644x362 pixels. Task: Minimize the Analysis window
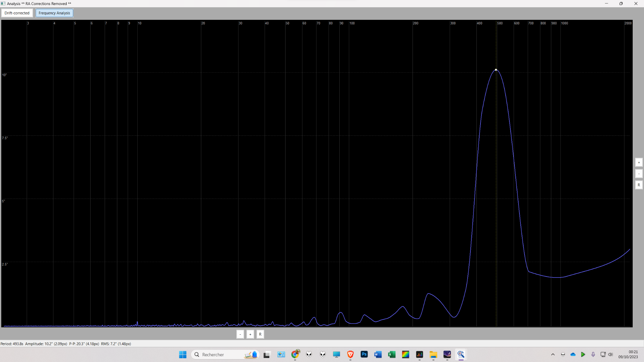click(607, 3)
